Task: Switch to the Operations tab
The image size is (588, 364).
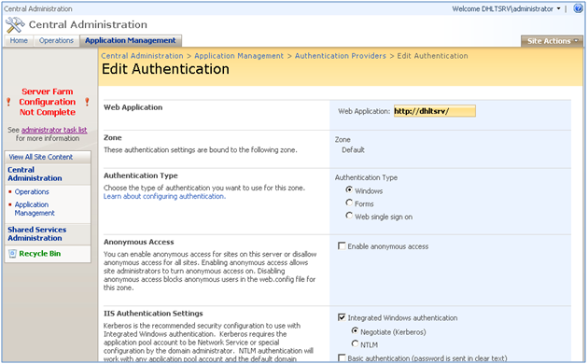Action: [56, 40]
